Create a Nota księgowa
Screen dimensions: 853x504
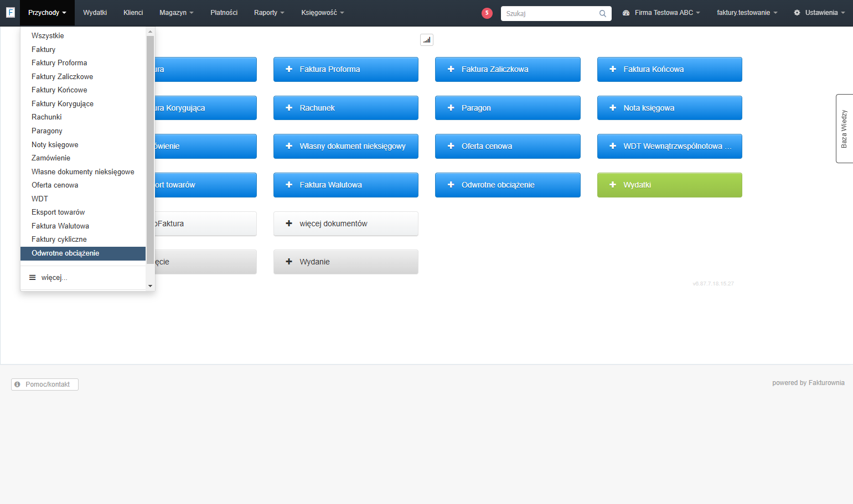[670, 108]
